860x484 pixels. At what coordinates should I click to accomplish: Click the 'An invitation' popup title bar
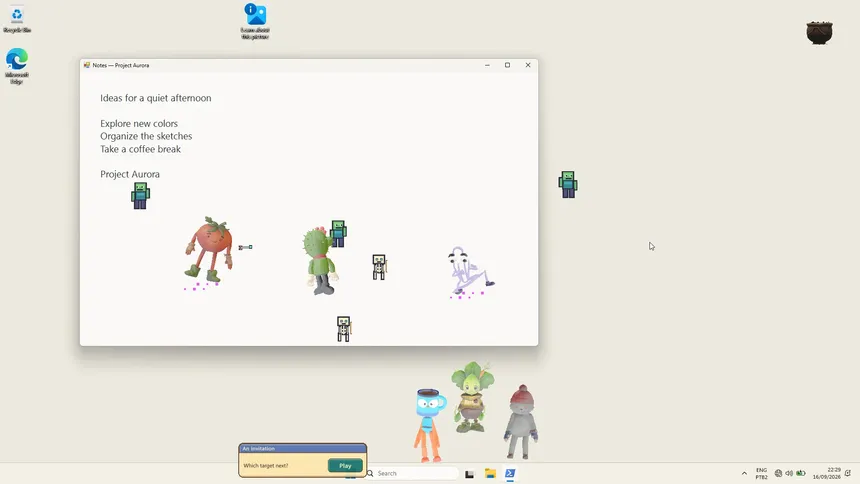click(303, 448)
